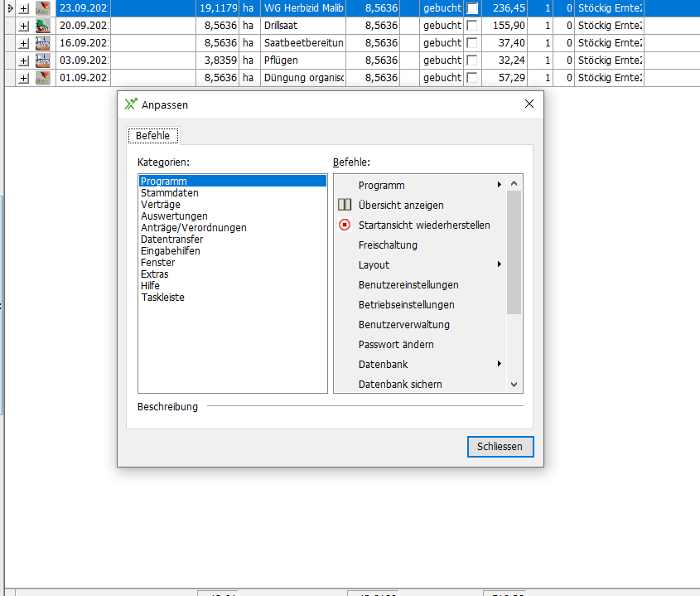
Task: Click the WG Herbizid row icon
Action: pyautogui.click(x=43, y=7)
